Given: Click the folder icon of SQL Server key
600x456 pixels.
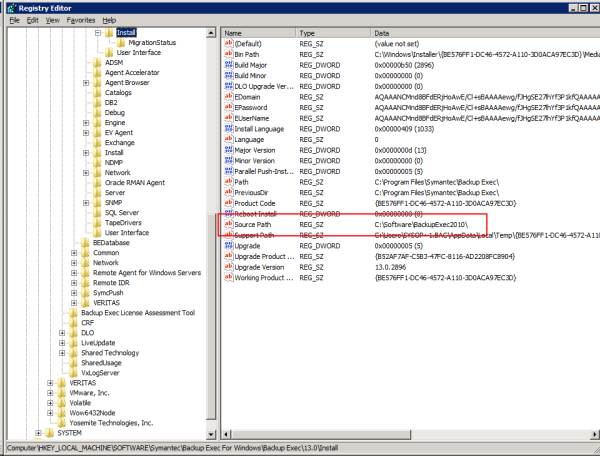Looking at the screenshot, I should [97, 213].
